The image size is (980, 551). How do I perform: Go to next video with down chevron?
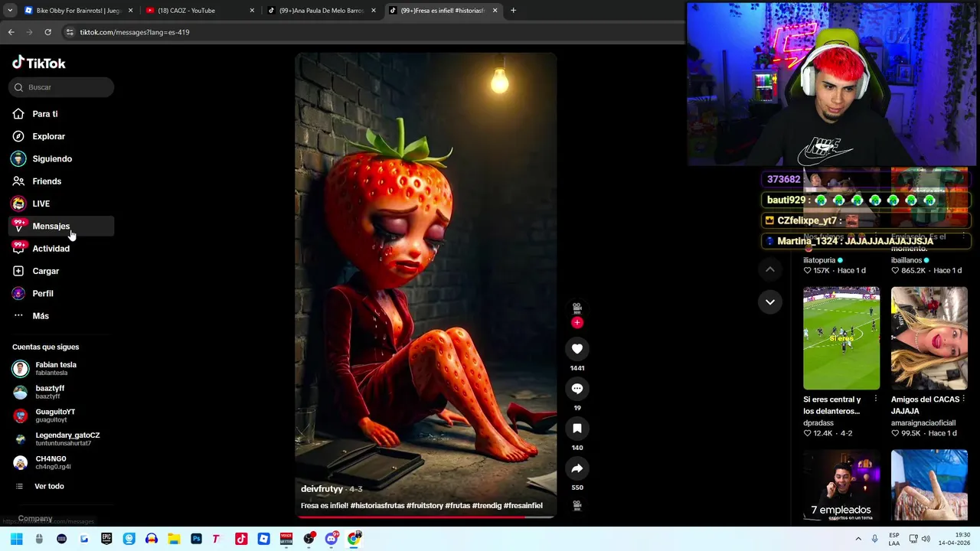(x=770, y=302)
